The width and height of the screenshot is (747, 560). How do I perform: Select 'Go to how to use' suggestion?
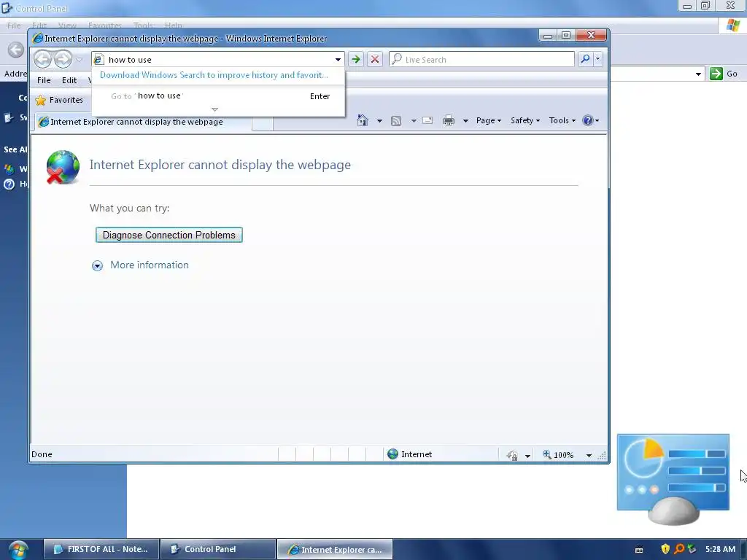click(217, 96)
